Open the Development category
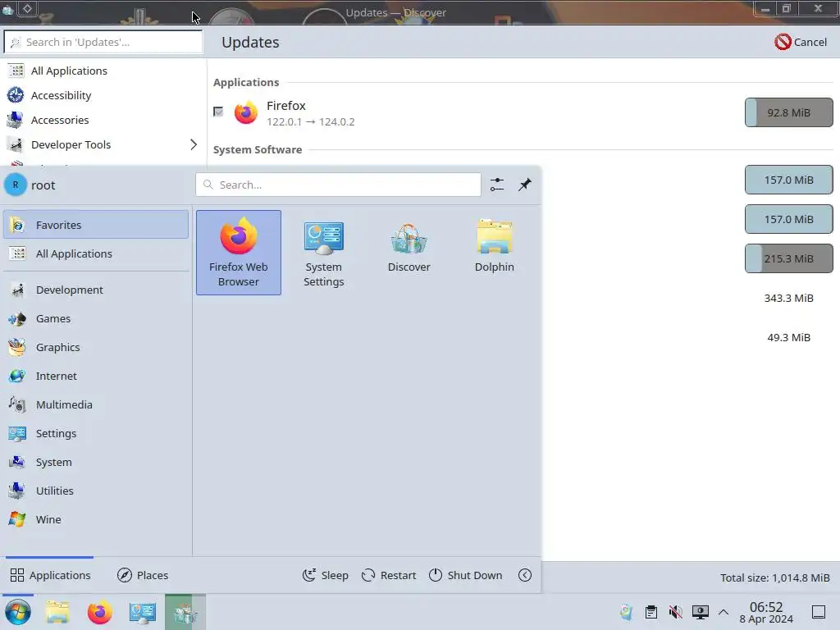This screenshot has height=630, width=840. pyautogui.click(x=96, y=290)
